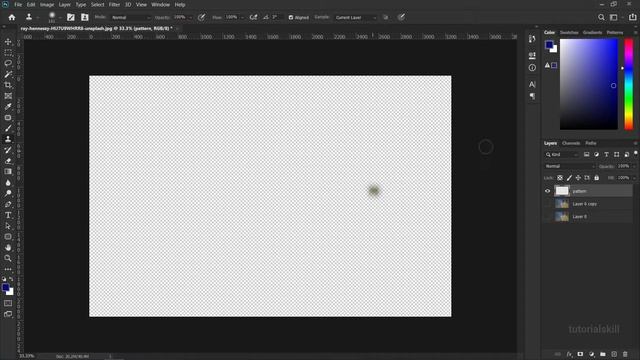The image size is (640, 360).
Task: Click the hue slider in Color panel
Action: click(x=629, y=84)
